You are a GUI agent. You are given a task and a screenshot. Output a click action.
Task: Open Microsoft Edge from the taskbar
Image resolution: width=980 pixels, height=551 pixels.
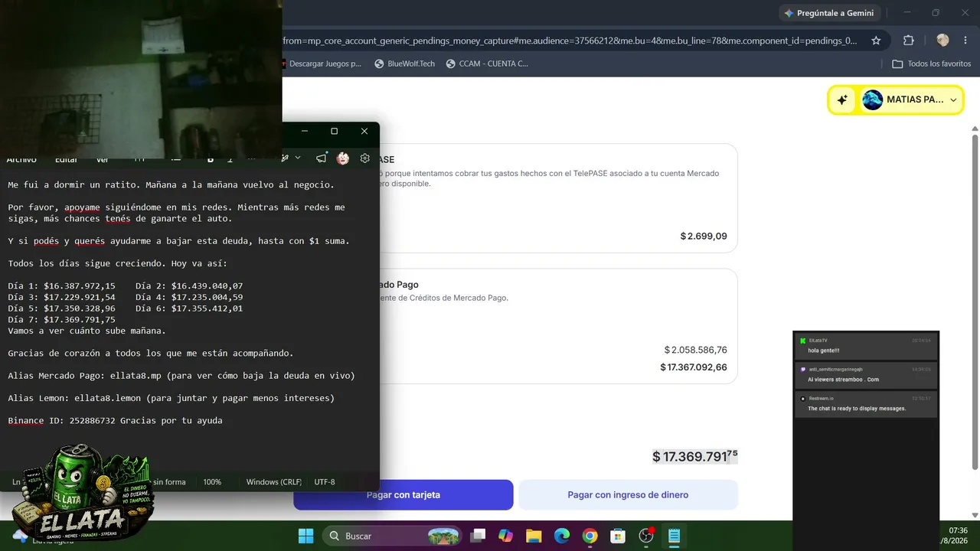click(x=562, y=536)
